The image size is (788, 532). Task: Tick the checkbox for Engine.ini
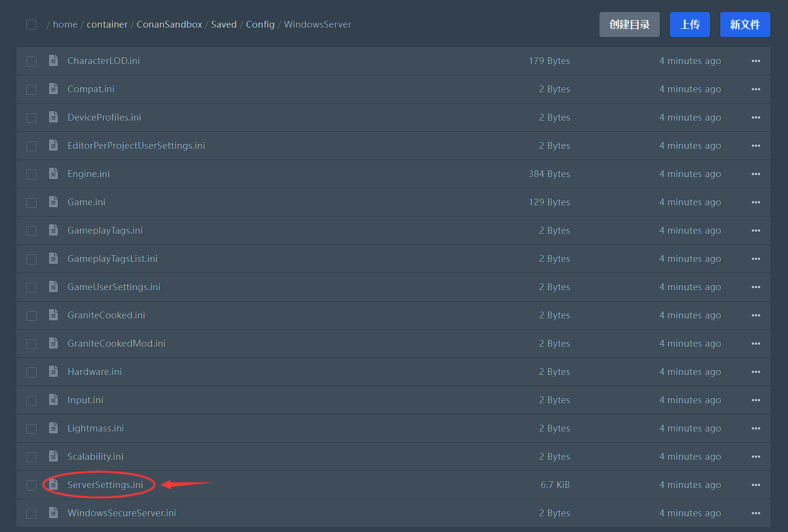31,175
